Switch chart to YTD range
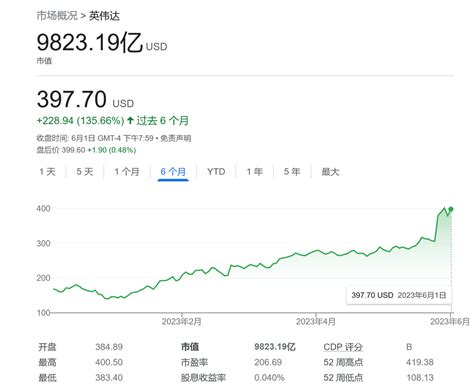Image resolution: width=474 pixels, height=389 pixels. point(216,172)
